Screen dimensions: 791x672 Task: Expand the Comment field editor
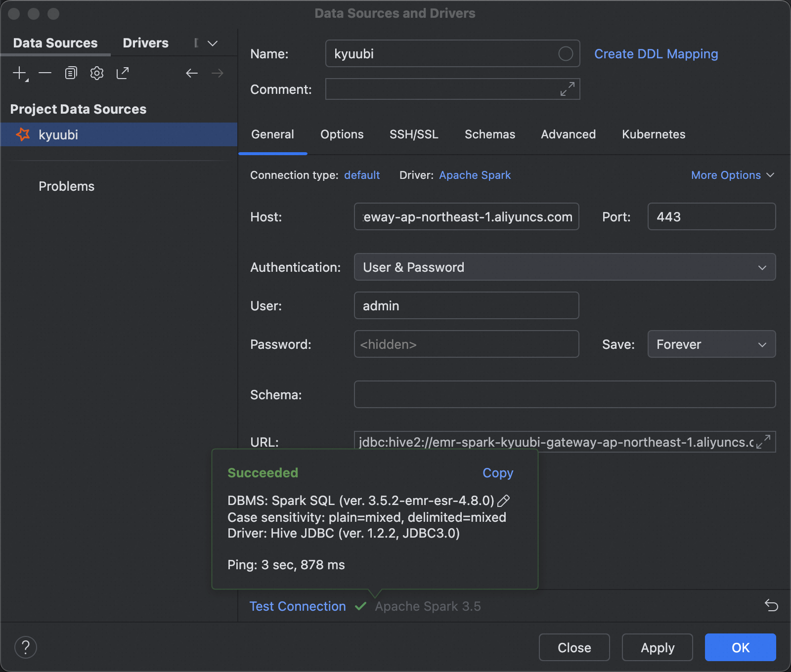pyautogui.click(x=568, y=89)
